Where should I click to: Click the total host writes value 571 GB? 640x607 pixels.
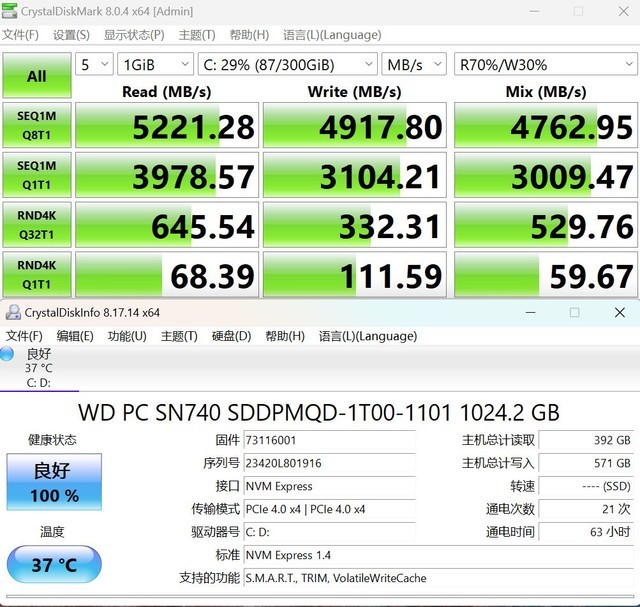(586, 463)
